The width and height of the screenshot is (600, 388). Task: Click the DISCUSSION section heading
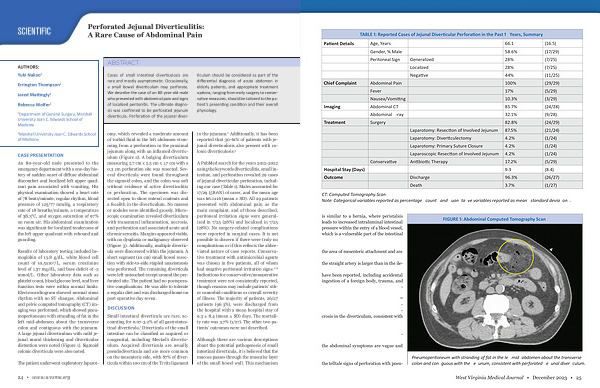coord(121,308)
